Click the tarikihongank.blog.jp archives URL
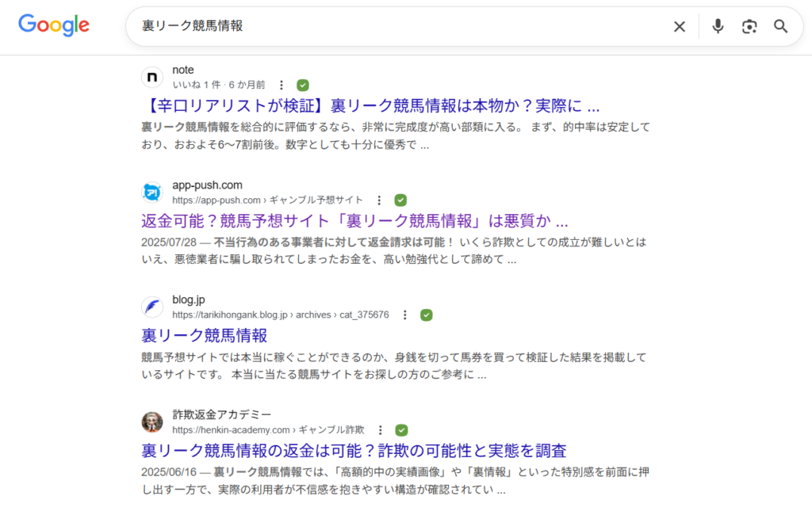Screen dimensions: 812x515 tap(281, 315)
